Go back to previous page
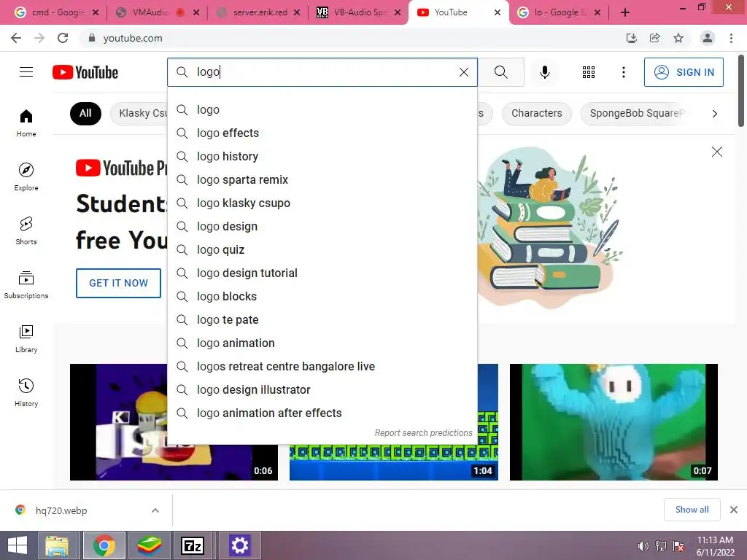 pyautogui.click(x=16, y=38)
